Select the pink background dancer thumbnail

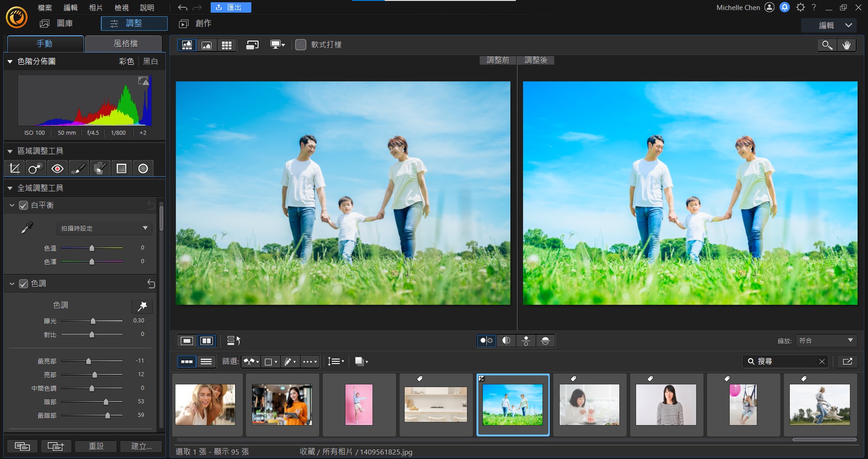click(x=359, y=404)
